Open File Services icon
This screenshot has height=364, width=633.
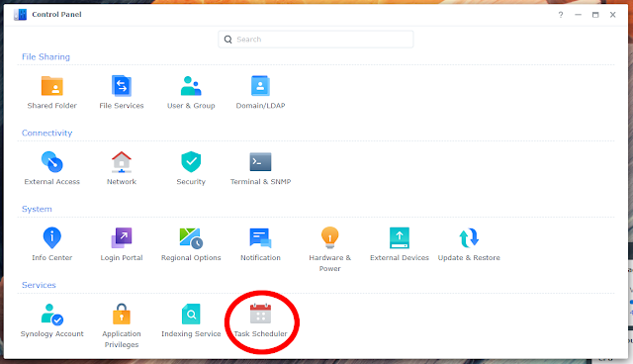click(x=122, y=85)
